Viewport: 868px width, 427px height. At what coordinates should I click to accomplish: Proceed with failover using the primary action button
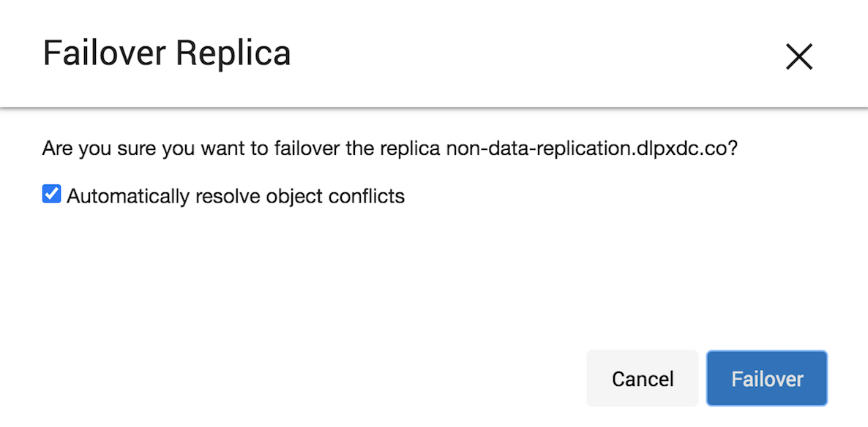[x=766, y=378]
